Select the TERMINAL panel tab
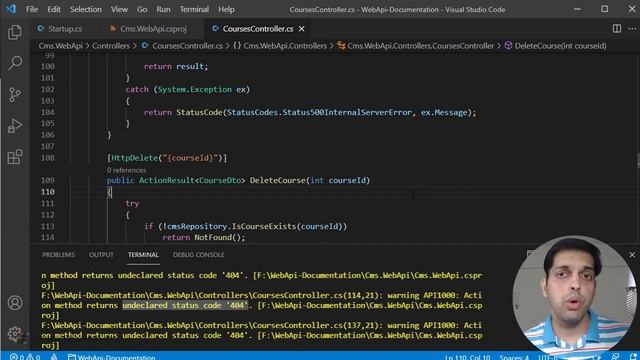 [x=143, y=255]
